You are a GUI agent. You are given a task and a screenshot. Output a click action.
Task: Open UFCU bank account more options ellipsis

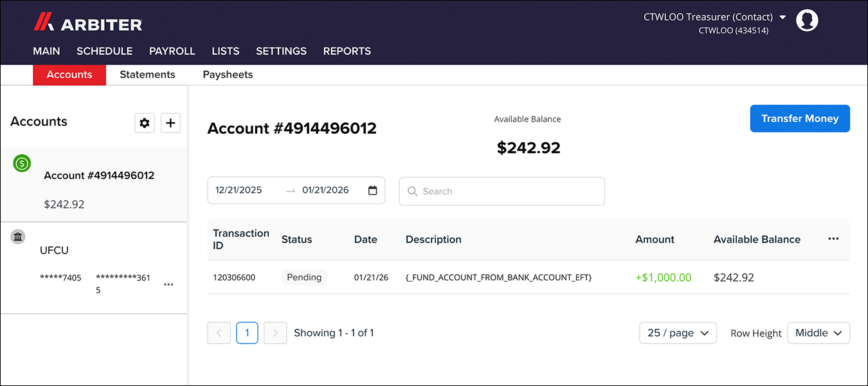coord(168,284)
